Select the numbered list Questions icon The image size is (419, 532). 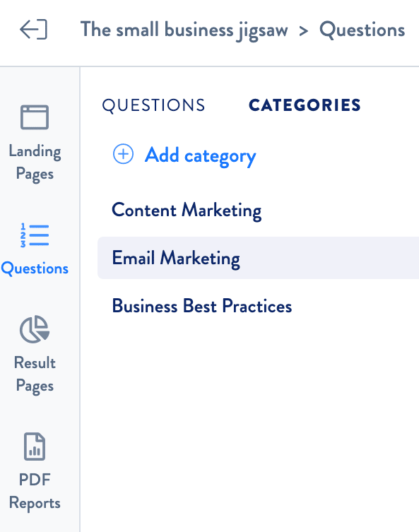pyautogui.click(x=35, y=235)
